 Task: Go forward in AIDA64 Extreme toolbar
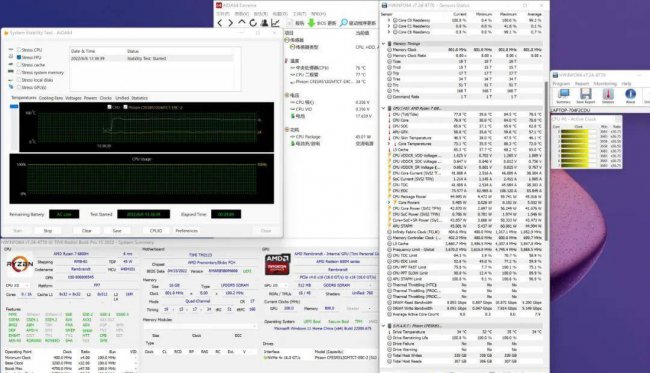tap(230, 23)
